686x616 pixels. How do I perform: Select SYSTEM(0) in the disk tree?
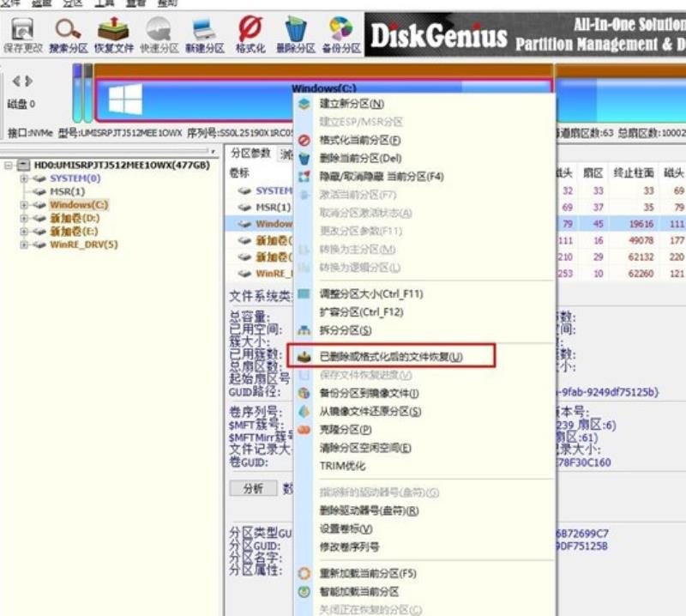(x=75, y=178)
